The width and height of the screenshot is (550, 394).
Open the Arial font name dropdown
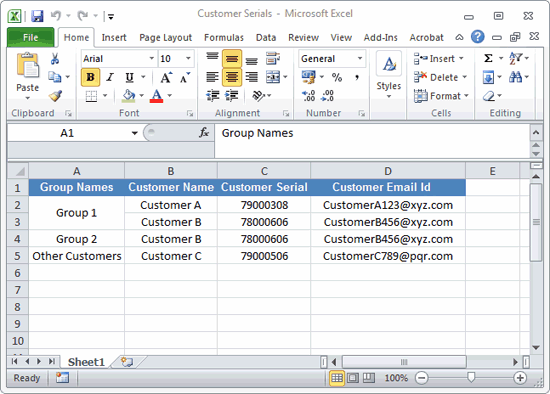point(152,58)
